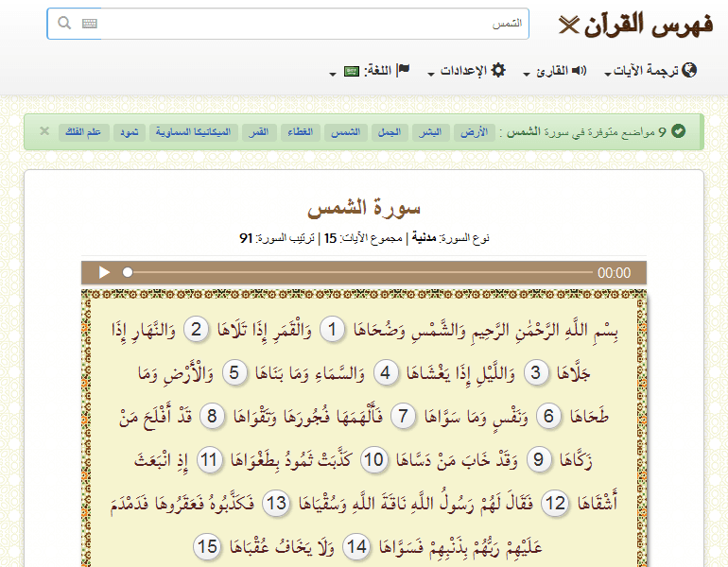This screenshot has height=567, width=728.
Task: Click the audio progress slider track
Action: tap(359, 272)
